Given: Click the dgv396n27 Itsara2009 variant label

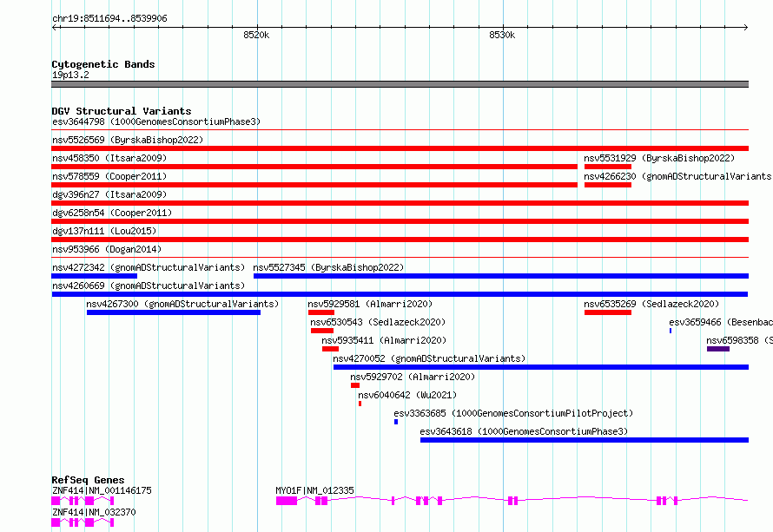Looking at the screenshot, I should 109,194.
